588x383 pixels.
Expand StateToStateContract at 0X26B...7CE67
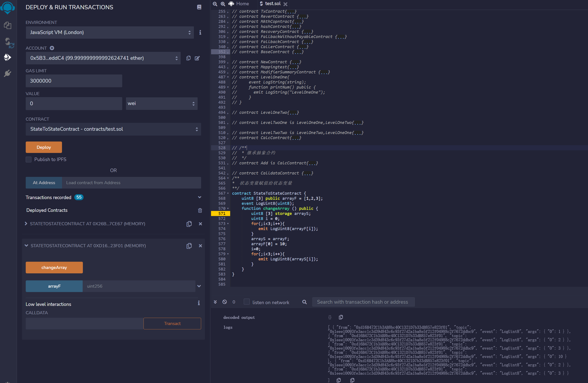26,224
